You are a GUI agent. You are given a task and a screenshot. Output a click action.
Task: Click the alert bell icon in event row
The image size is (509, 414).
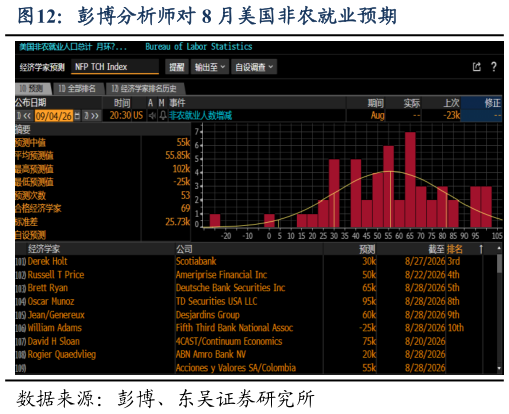163,116
